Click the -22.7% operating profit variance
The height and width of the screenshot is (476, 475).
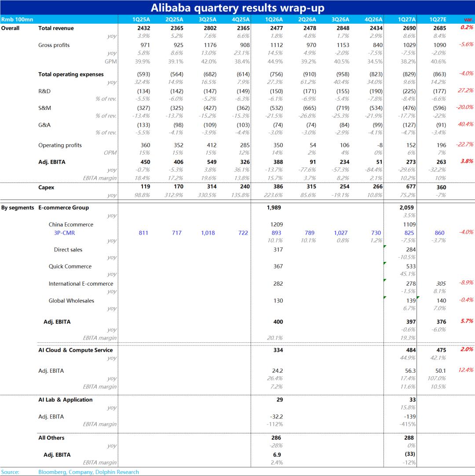coord(465,145)
